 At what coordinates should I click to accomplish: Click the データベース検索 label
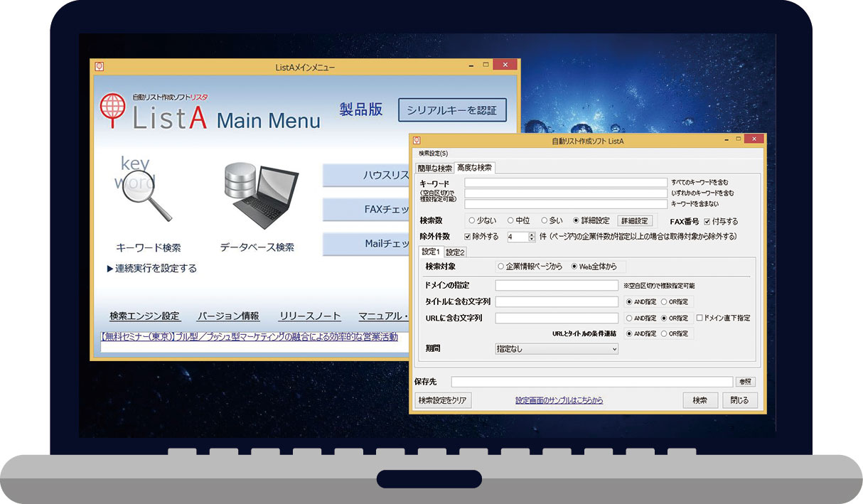(x=257, y=247)
